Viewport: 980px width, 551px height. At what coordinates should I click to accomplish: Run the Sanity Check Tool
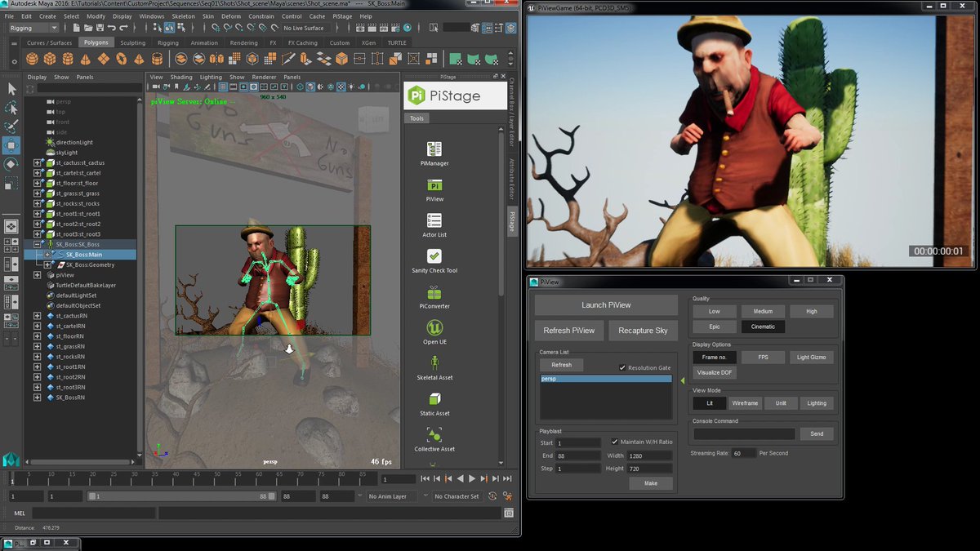tap(434, 256)
